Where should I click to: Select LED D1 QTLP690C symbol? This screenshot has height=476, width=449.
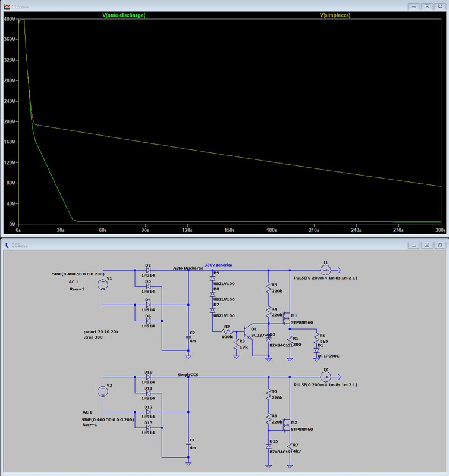pyautogui.click(x=317, y=350)
